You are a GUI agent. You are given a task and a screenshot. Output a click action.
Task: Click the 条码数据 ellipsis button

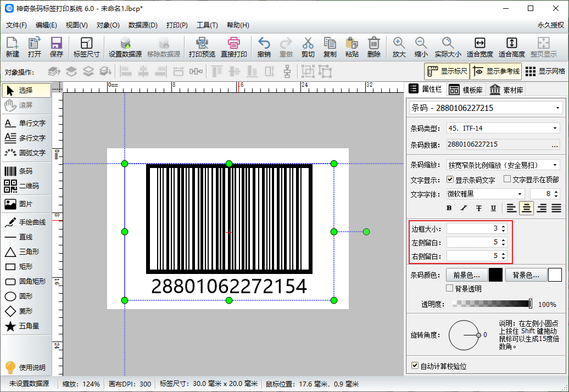click(x=555, y=145)
